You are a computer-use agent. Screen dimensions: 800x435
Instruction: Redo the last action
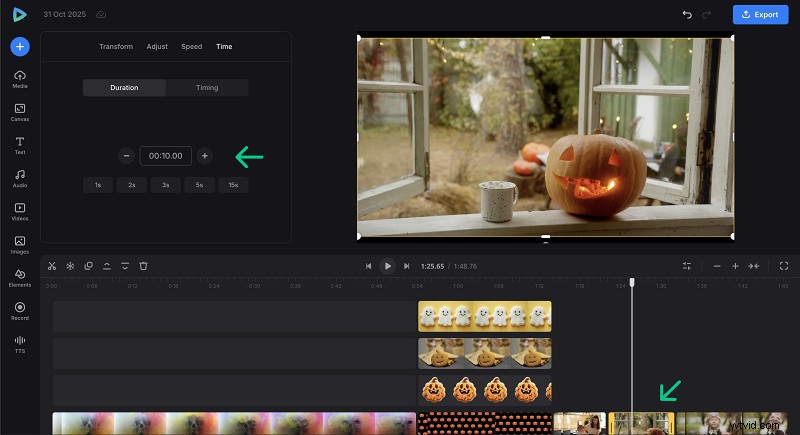click(707, 14)
